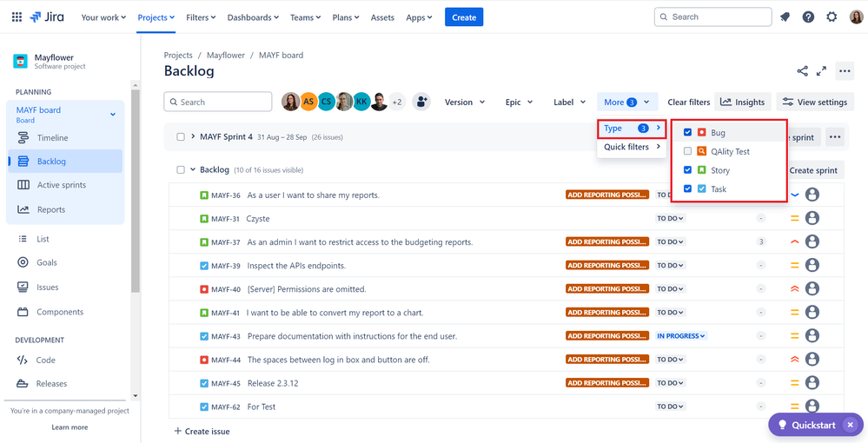Click the Jira logo
Viewport: 868px width, 443px height.
coord(47,17)
